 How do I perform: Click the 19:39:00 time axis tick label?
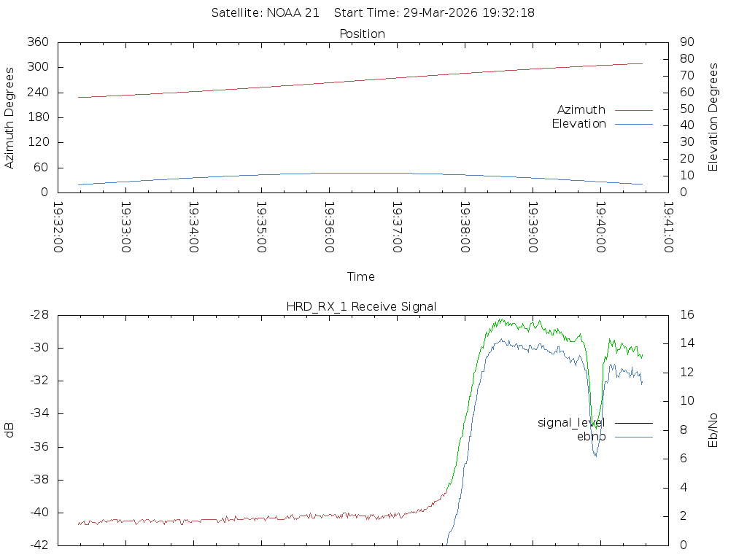(x=532, y=227)
